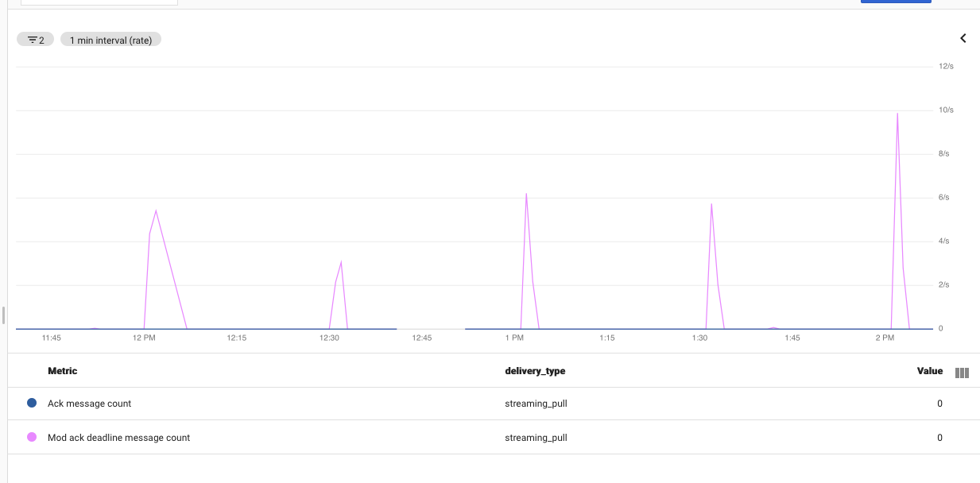Collapse the panel with the left chevron
980x483 pixels.
[x=963, y=38]
